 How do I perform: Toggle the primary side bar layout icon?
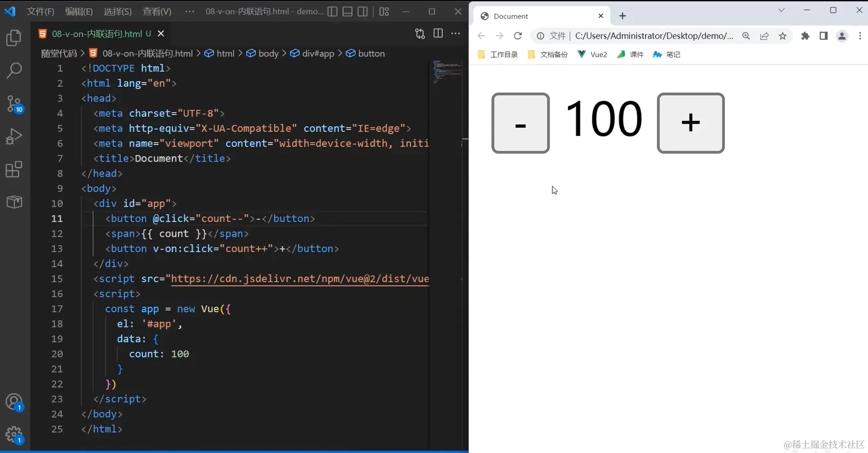[332, 11]
